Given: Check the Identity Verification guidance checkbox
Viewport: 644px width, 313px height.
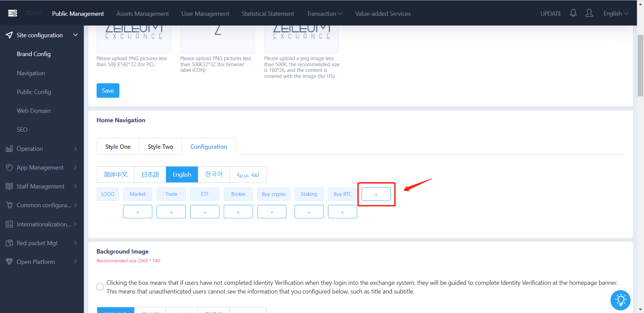Looking at the screenshot, I should (100, 287).
